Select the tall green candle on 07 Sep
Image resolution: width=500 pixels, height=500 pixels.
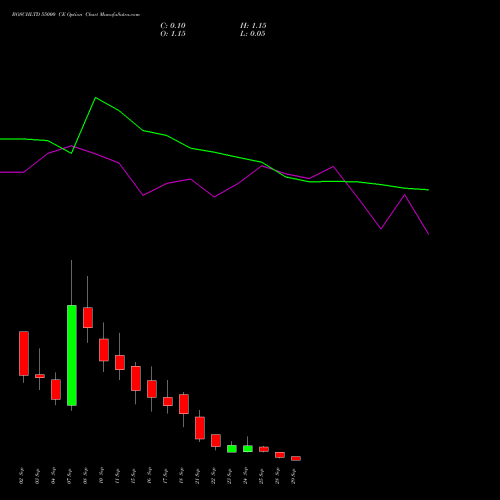tap(72, 355)
